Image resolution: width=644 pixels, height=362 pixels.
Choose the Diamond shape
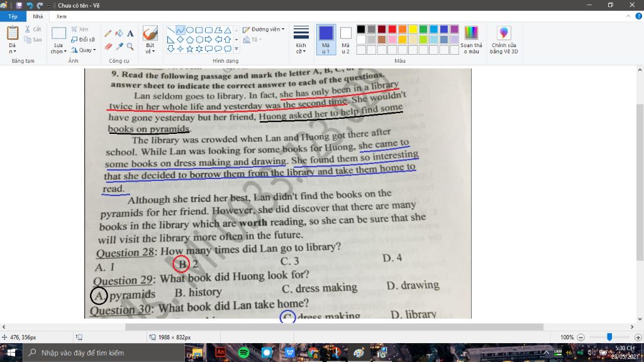coord(180,40)
